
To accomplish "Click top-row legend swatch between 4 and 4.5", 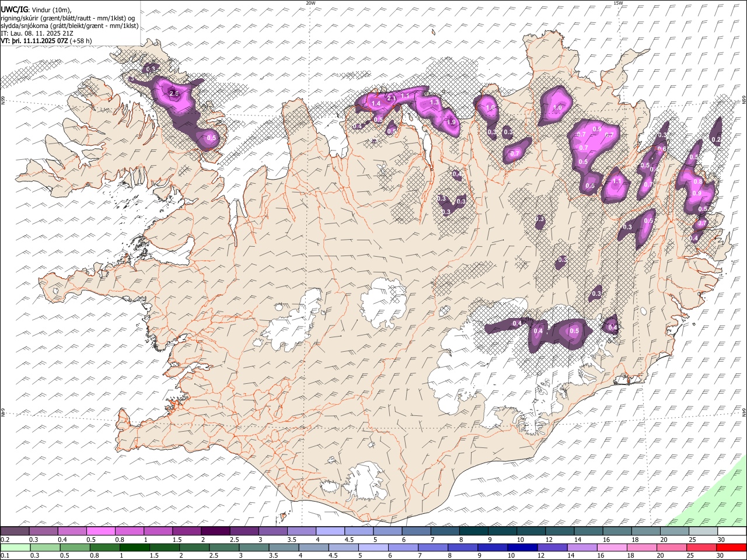I will pyautogui.click(x=330, y=531).
